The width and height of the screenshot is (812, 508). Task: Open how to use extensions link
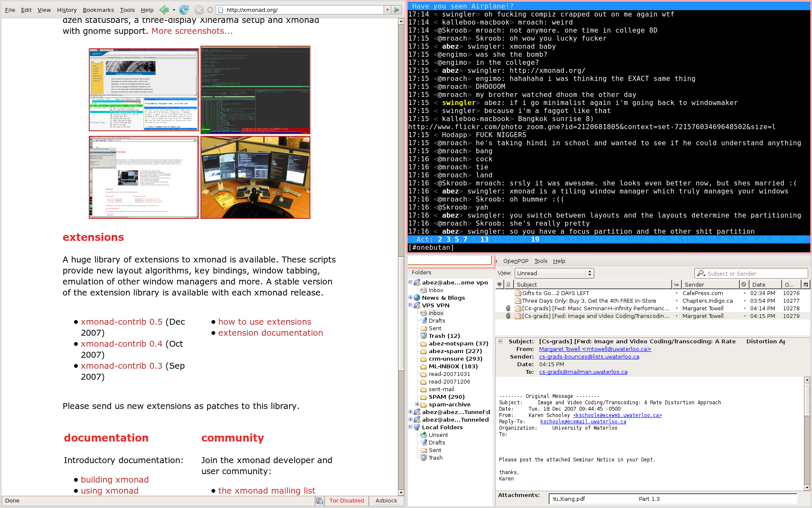(x=265, y=322)
